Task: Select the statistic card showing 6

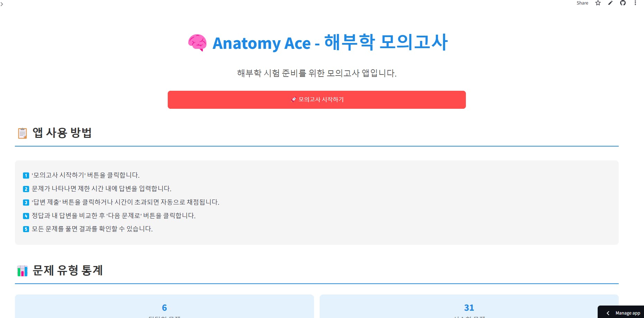Action: point(164,307)
